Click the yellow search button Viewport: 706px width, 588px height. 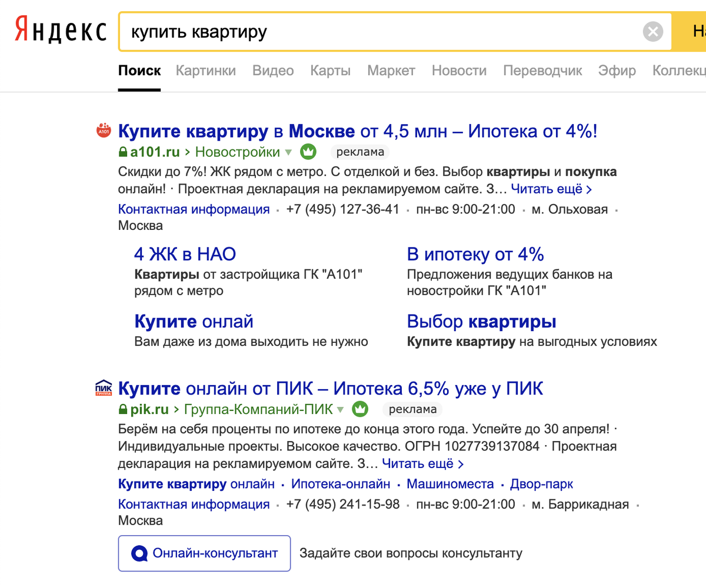[689, 31]
